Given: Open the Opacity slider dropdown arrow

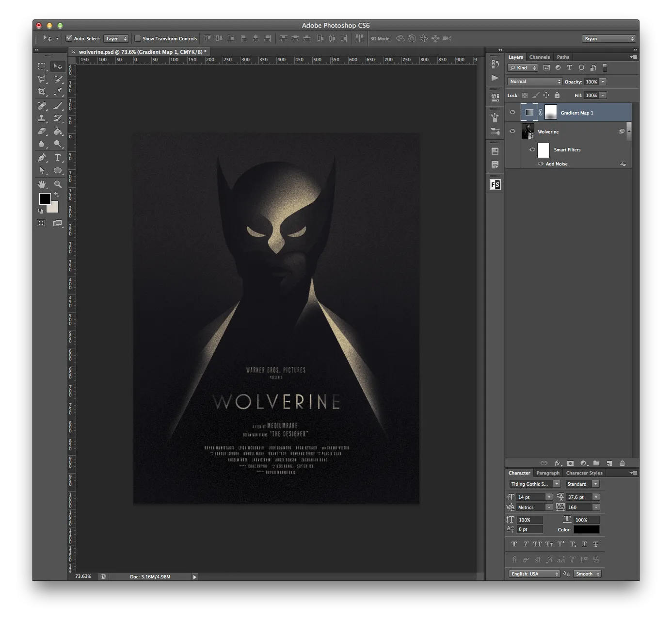Looking at the screenshot, I should point(603,82).
